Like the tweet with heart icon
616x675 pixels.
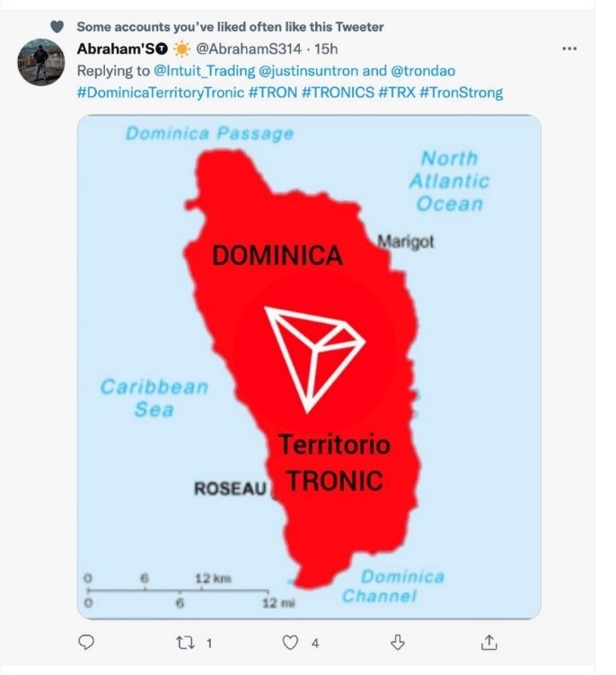290,642
